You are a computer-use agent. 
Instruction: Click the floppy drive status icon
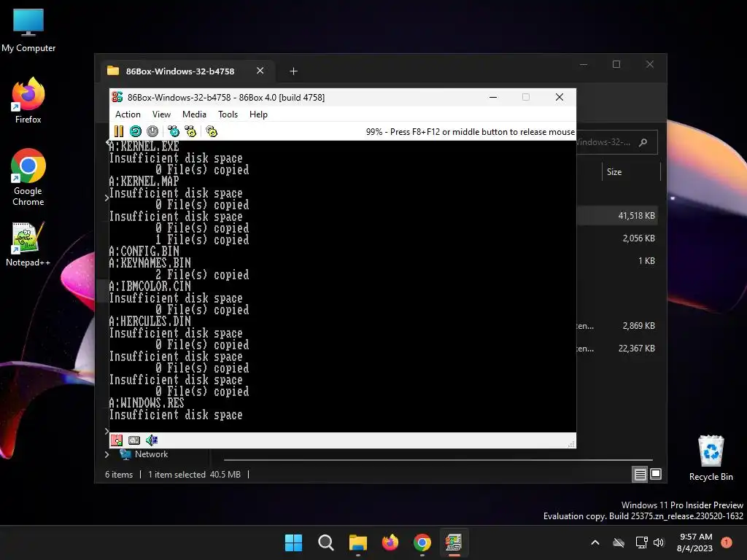[x=117, y=440]
